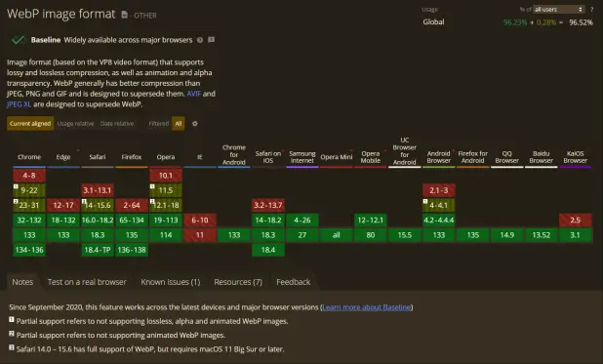Click the Chrome for Android column header
Screen dimensions: 603x364
(x=234, y=155)
